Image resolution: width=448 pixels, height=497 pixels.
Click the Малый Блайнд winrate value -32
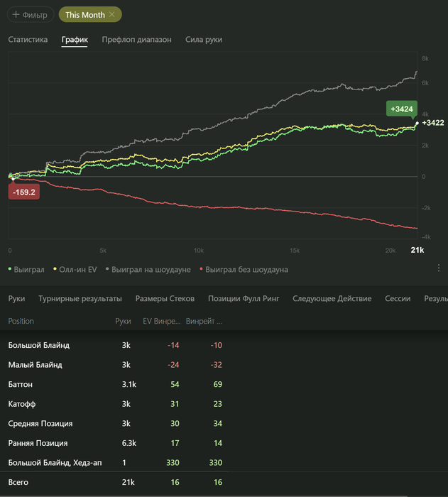tap(217, 365)
